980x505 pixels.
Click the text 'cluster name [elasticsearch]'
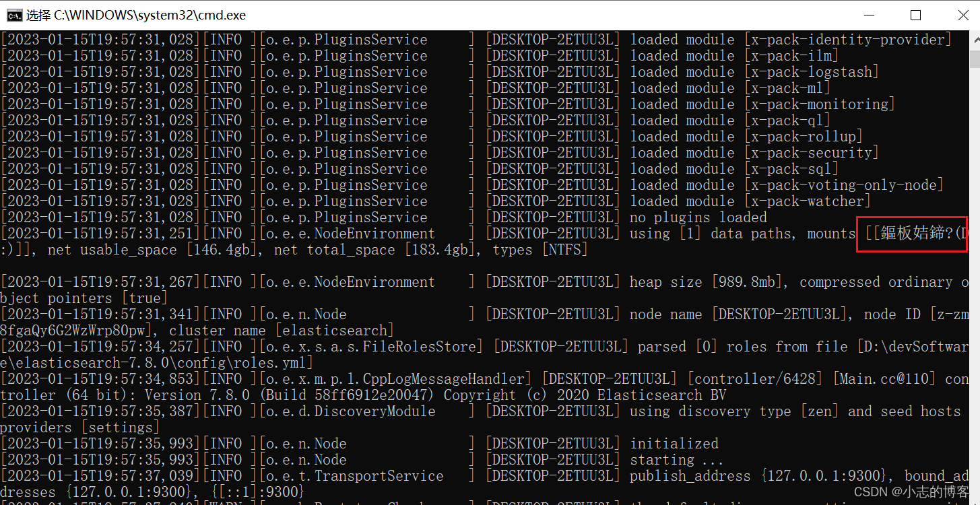(x=282, y=331)
